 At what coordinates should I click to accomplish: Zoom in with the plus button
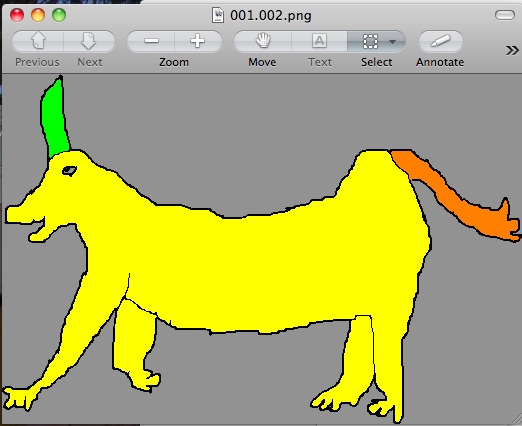(198, 41)
